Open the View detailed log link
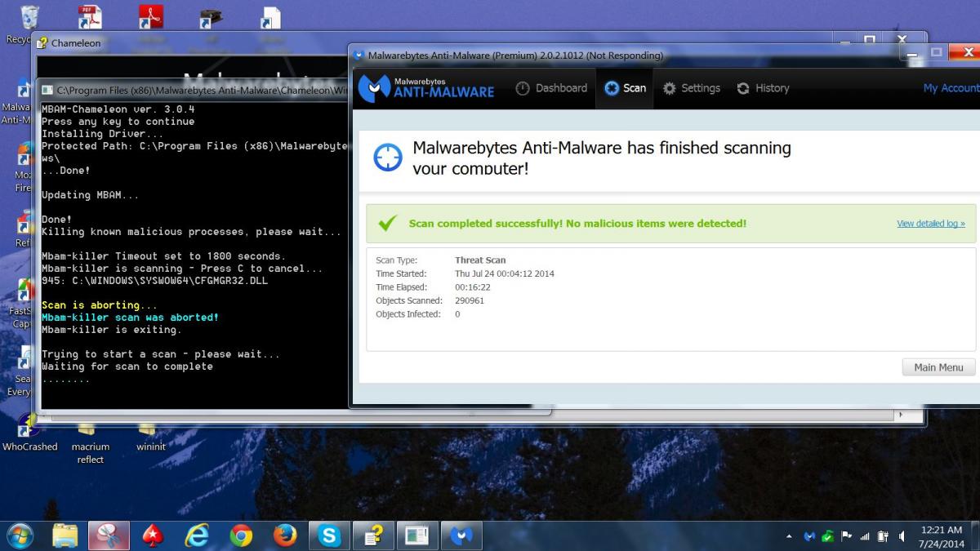The width and height of the screenshot is (980, 551). 931,224
